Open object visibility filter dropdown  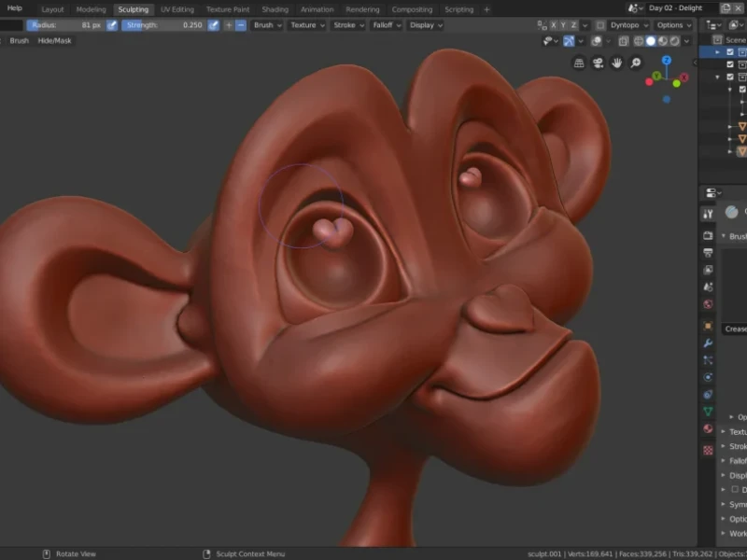point(551,41)
